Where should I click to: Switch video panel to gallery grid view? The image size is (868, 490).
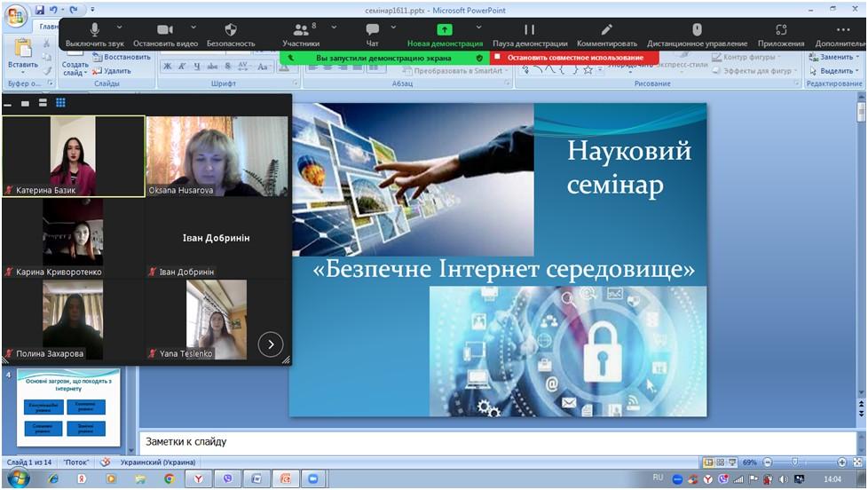pyautogui.click(x=60, y=103)
